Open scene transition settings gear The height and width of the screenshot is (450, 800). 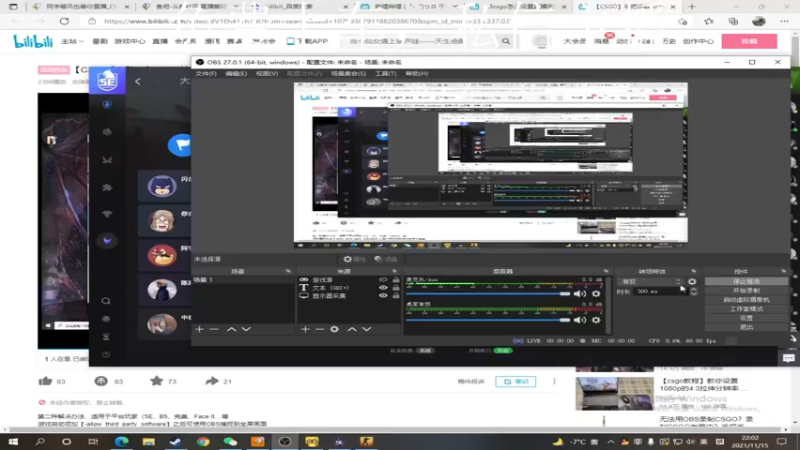click(x=692, y=282)
